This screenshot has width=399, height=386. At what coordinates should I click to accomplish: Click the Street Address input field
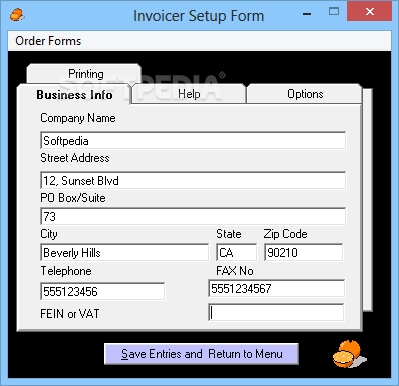click(193, 180)
